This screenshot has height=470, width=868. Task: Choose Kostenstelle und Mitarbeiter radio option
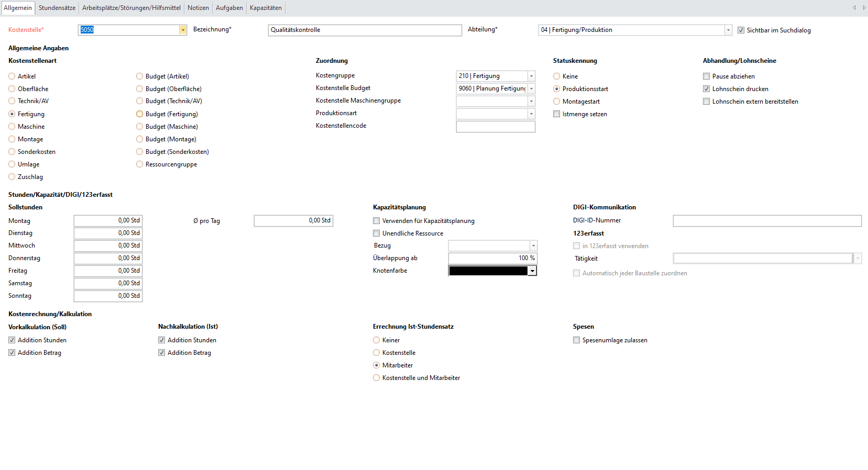coord(376,378)
